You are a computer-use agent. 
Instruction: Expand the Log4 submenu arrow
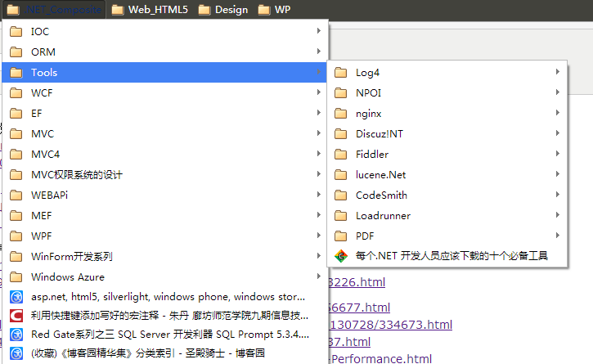558,71
